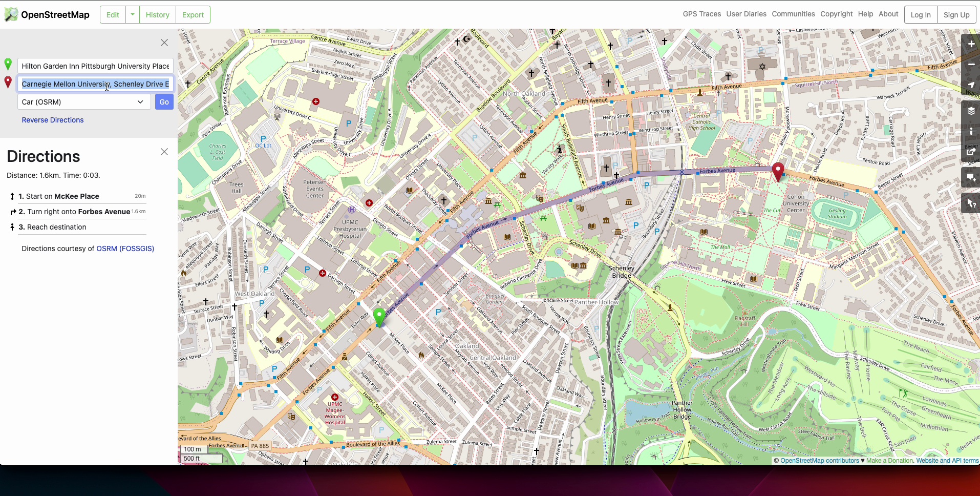
Task: Focus the Hilton Garden Inn start field
Action: pyautogui.click(x=95, y=66)
